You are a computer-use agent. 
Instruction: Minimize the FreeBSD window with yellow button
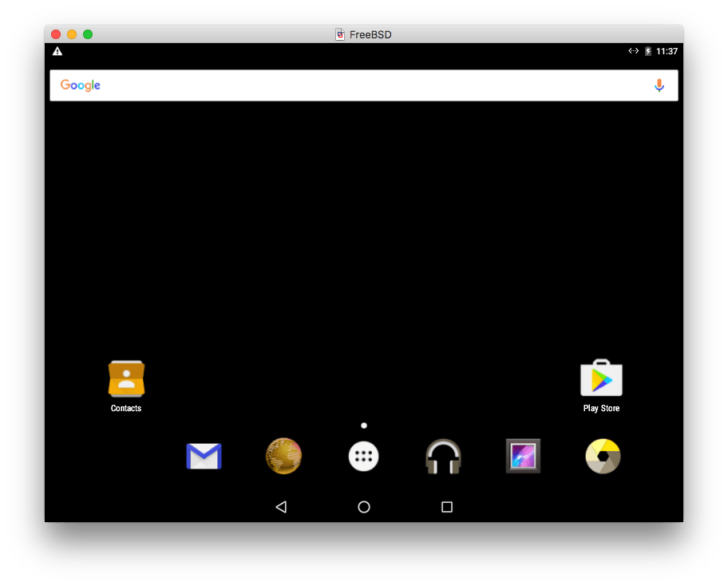click(72, 34)
